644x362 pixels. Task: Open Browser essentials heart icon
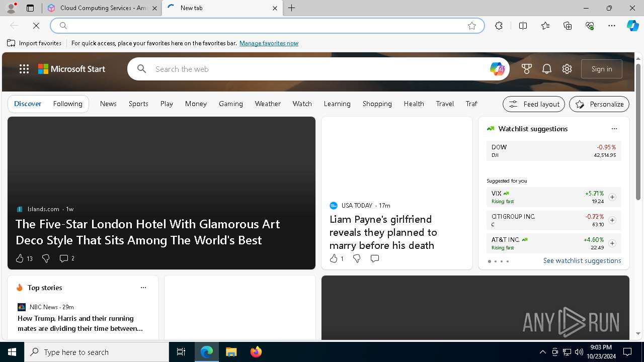coord(590,26)
